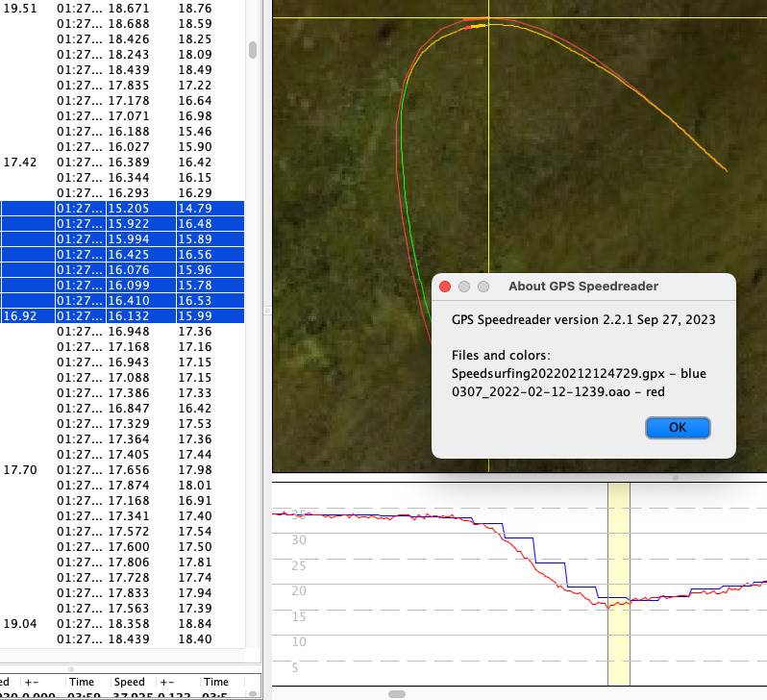Screen dimensions: 767x700
Task: Click OK in the About dialog
Action: click(677, 428)
